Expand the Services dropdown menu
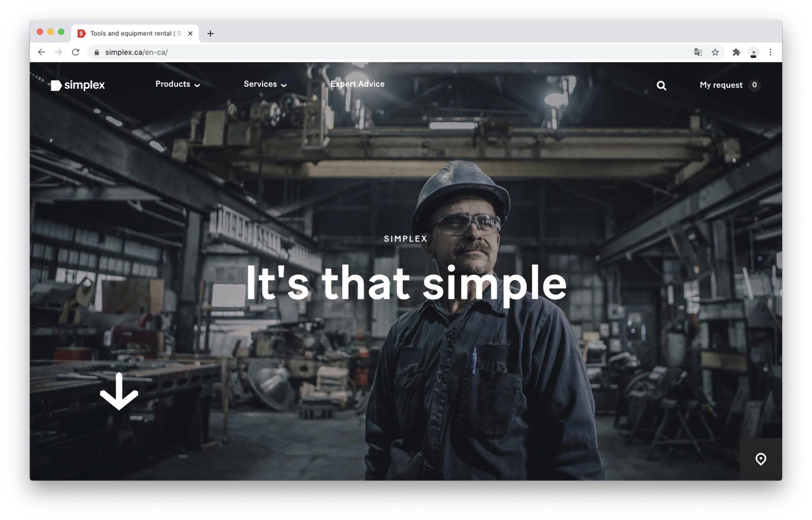The width and height of the screenshot is (812, 520). coord(265,84)
